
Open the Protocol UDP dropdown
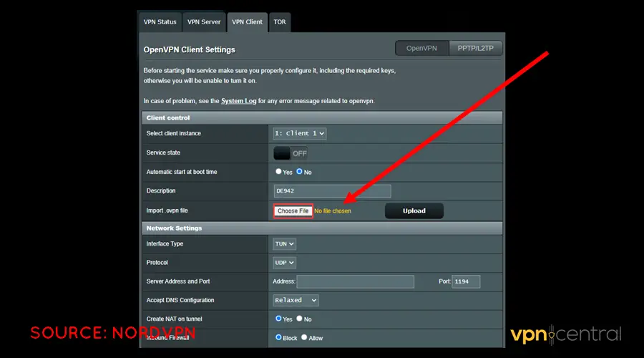pos(284,263)
